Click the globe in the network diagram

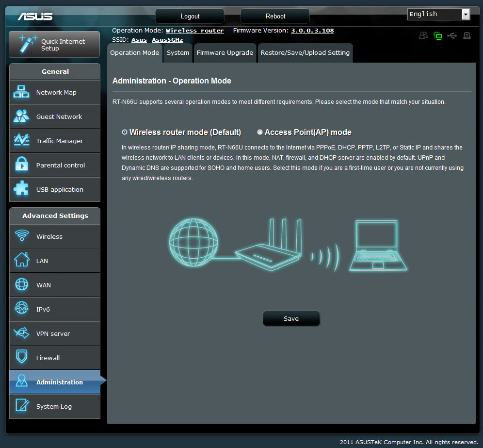click(194, 242)
